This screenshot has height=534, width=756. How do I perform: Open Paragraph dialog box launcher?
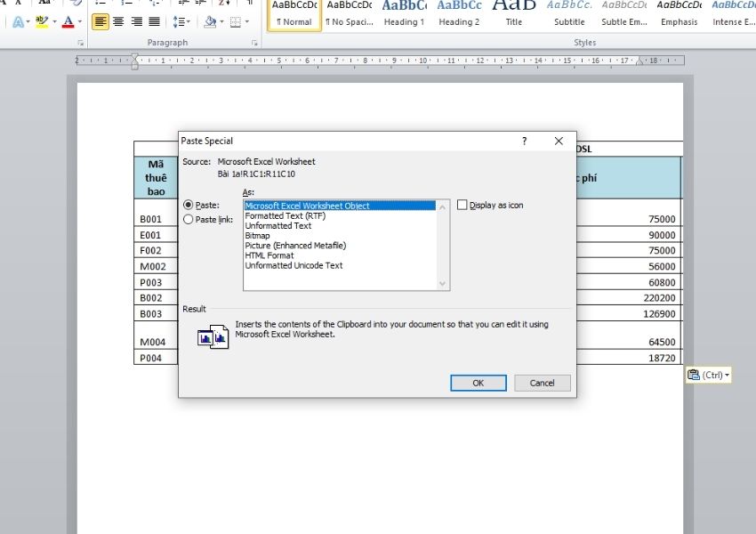point(254,43)
